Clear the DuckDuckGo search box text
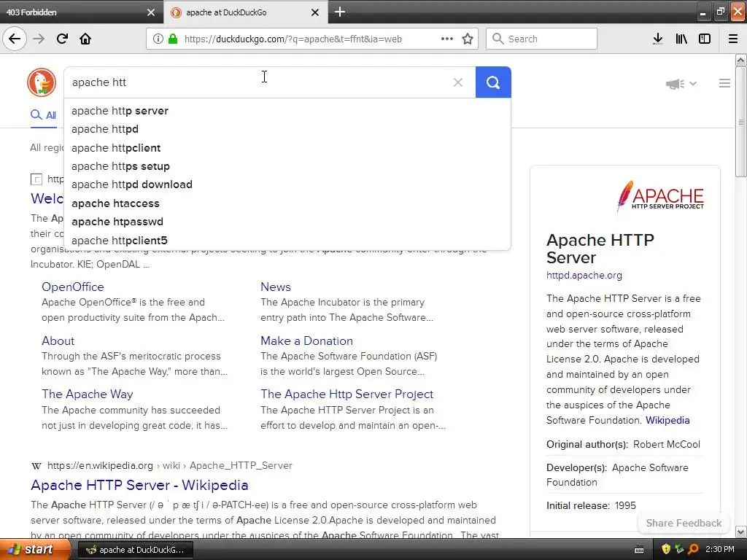This screenshot has height=560, width=747. coord(458,82)
